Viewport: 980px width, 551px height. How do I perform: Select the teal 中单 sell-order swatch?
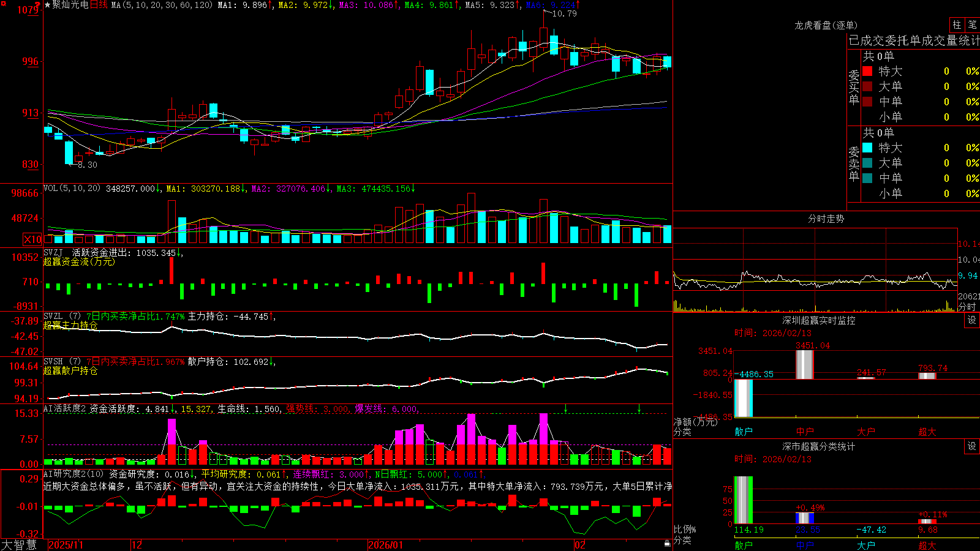point(867,178)
